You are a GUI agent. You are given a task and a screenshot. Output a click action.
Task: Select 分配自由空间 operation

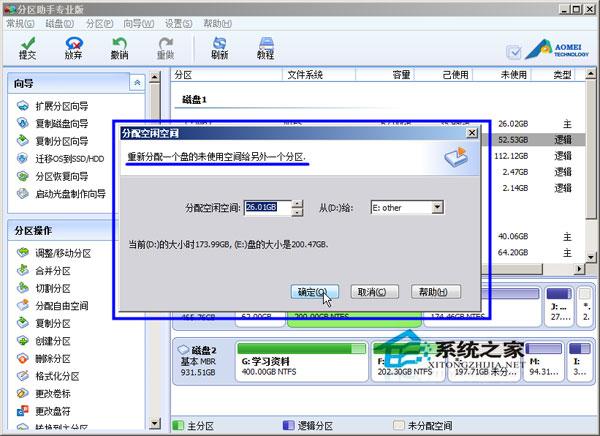pos(52,305)
